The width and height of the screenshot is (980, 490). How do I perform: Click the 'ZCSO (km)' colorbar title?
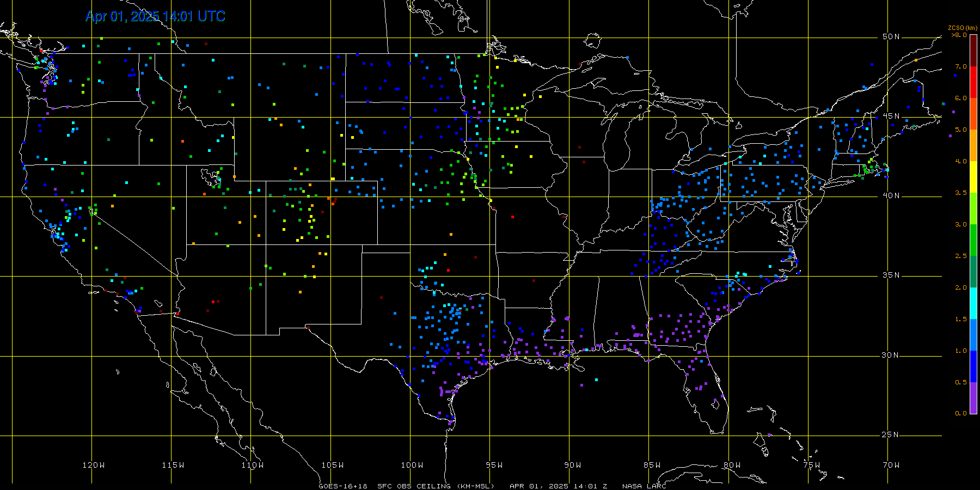pos(963,28)
